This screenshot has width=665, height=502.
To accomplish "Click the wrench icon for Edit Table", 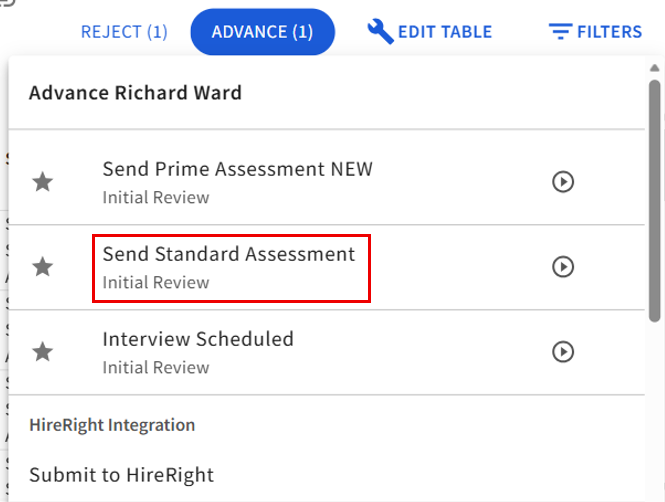I will [x=380, y=31].
